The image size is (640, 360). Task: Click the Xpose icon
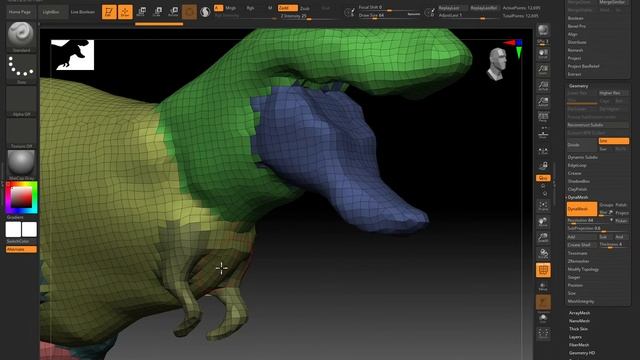click(543, 333)
